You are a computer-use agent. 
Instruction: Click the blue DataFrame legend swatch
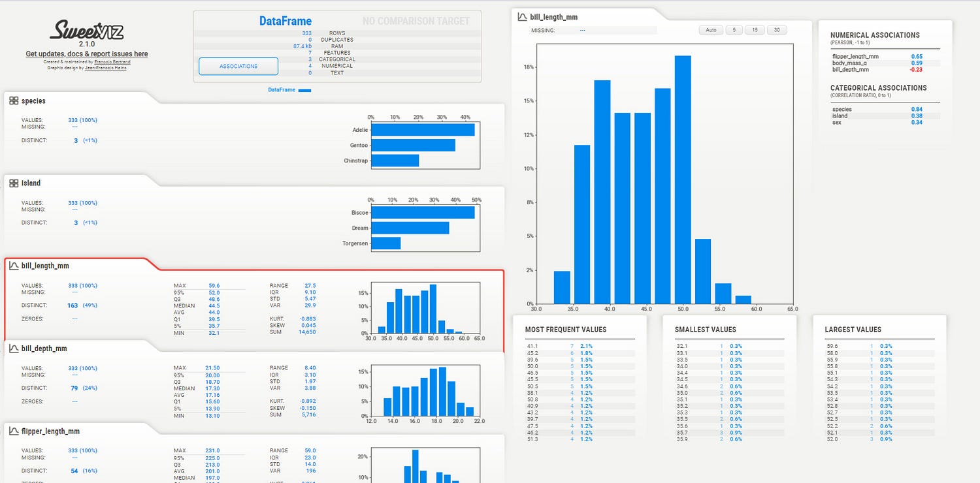(x=304, y=90)
